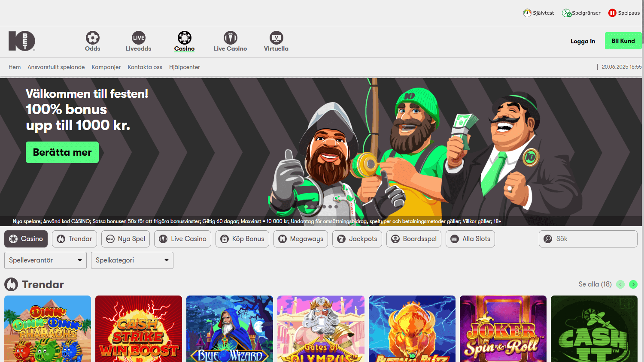This screenshot has height=362, width=644.
Task: Open the Spelpaus pause icon
Action: click(x=612, y=13)
